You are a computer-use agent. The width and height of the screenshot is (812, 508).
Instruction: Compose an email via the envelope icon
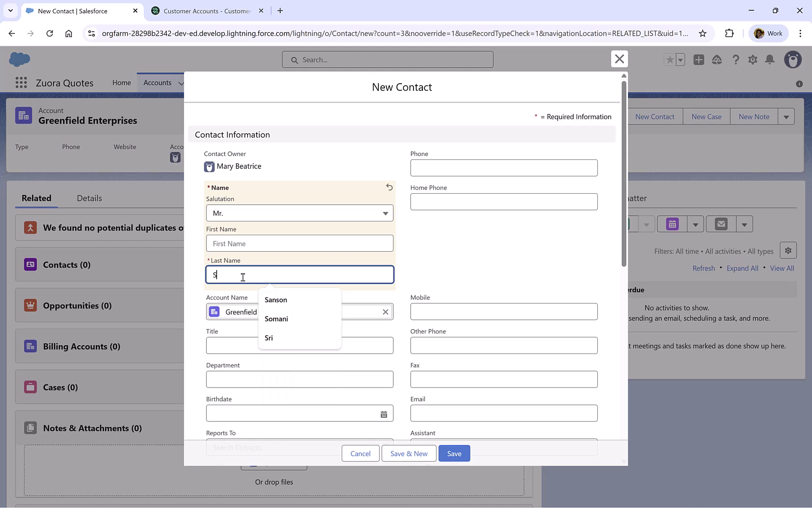(720, 224)
